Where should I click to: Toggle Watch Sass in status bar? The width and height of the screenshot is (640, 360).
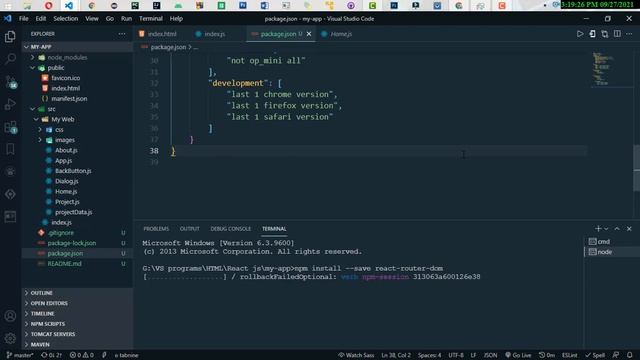[356, 355]
